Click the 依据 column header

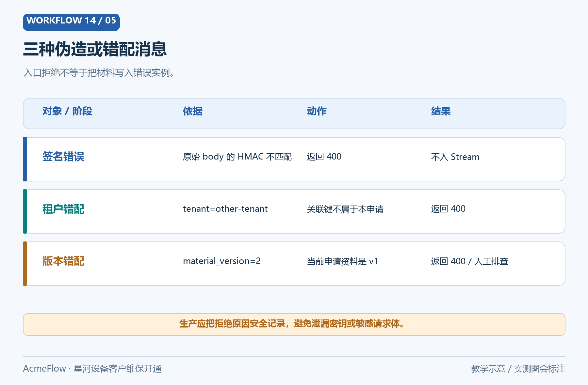[x=193, y=111]
